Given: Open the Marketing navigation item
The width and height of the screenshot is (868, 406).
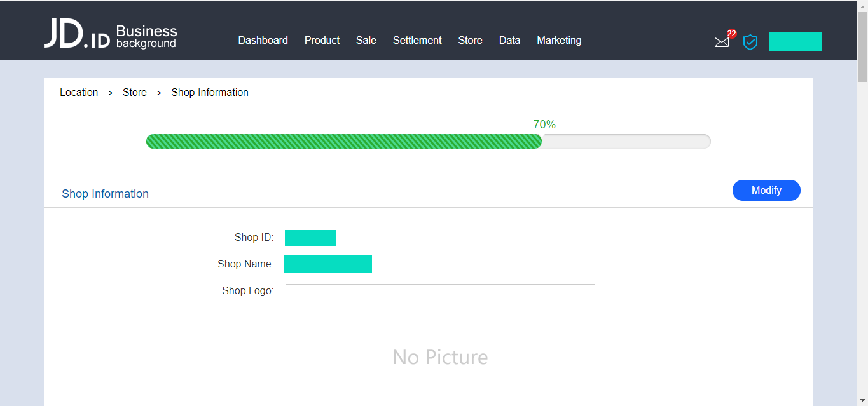Looking at the screenshot, I should coord(559,40).
